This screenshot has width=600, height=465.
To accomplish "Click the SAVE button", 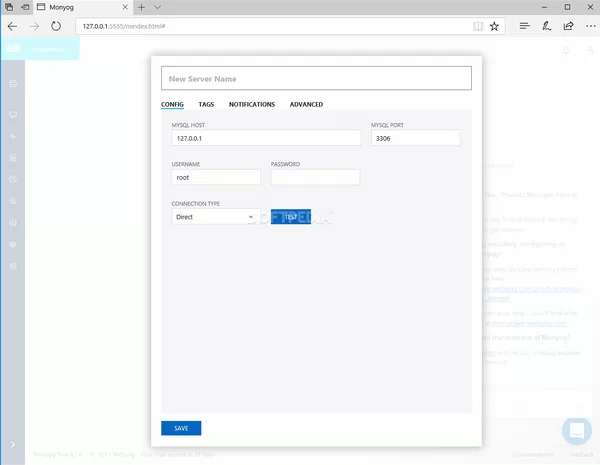I will [x=181, y=428].
